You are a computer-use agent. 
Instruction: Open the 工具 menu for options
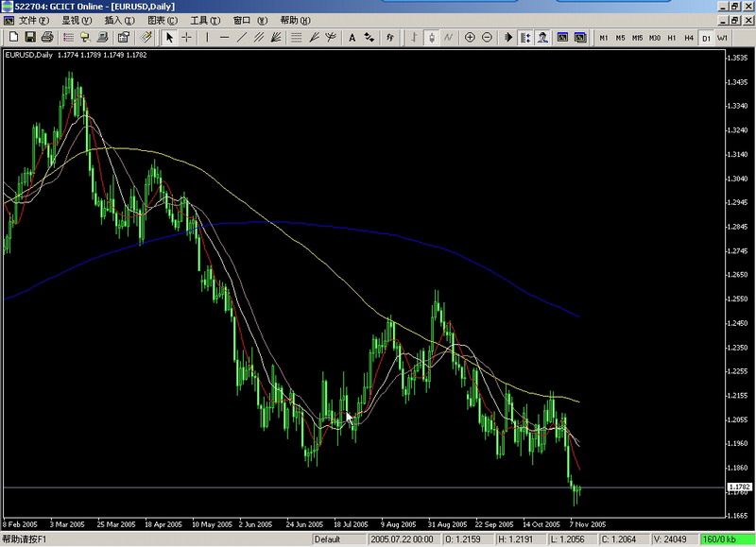[203, 18]
